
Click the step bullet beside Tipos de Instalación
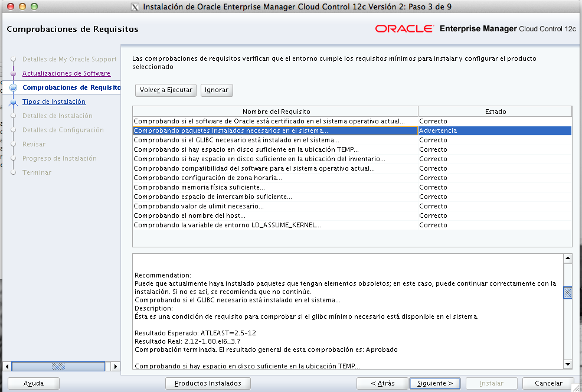click(14, 102)
